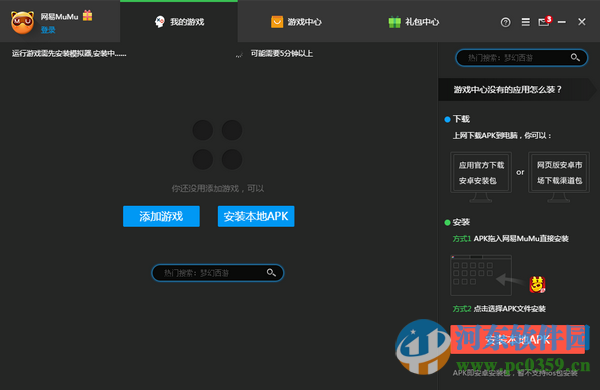Go to the 礼包中心 tab

414,22
